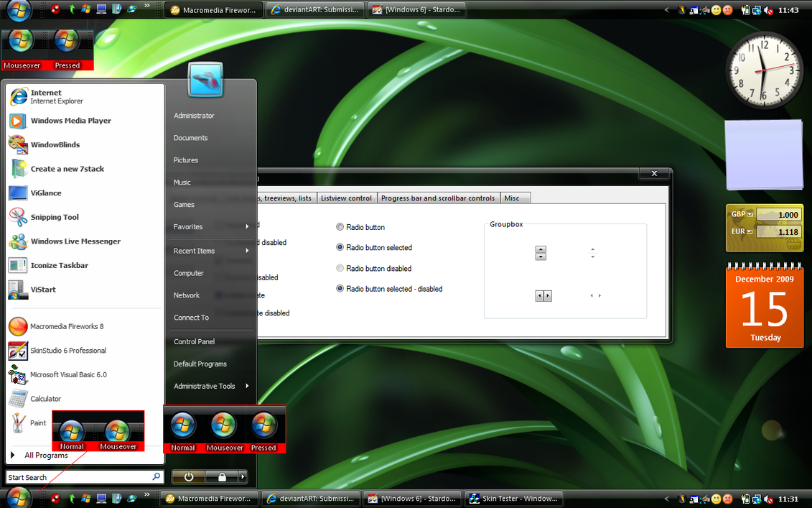Click the yellow smiley tray icon in top taskbar
The width and height of the screenshot is (812, 508).
[x=717, y=10]
